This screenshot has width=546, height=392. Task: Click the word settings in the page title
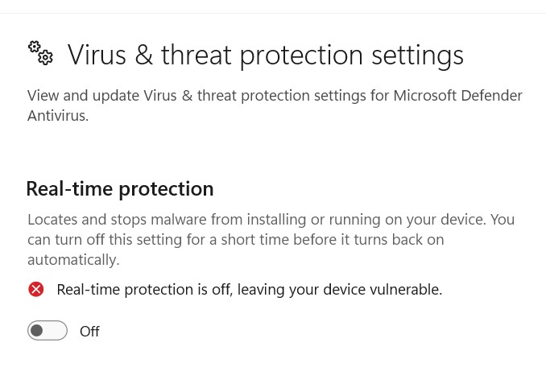pyautogui.click(x=417, y=56)
